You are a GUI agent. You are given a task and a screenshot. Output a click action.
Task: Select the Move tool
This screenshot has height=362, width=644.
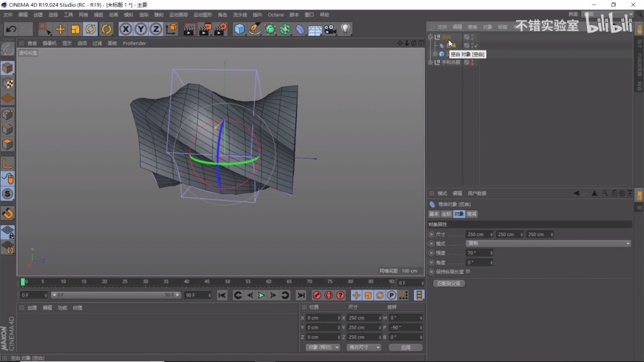(x=60, y=29)
